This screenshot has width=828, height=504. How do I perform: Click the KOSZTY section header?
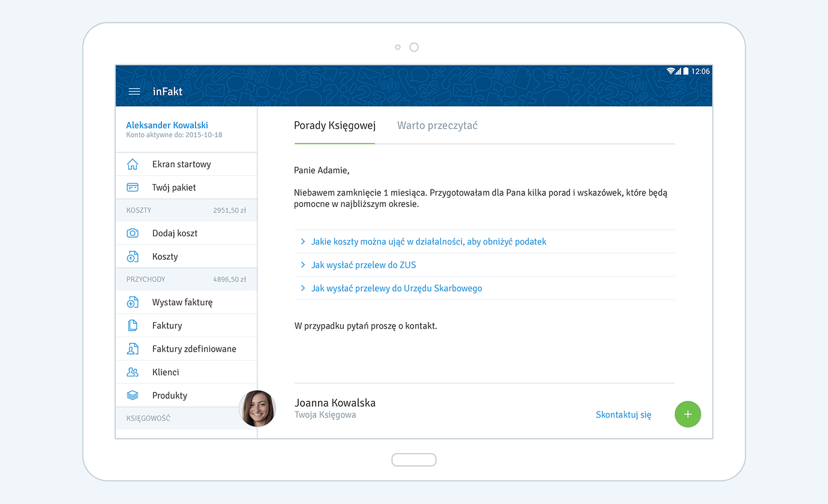click(139, 211)
